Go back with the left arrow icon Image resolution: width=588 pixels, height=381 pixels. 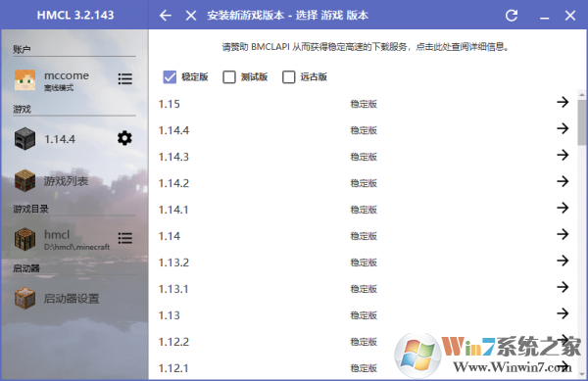[166, 16]
